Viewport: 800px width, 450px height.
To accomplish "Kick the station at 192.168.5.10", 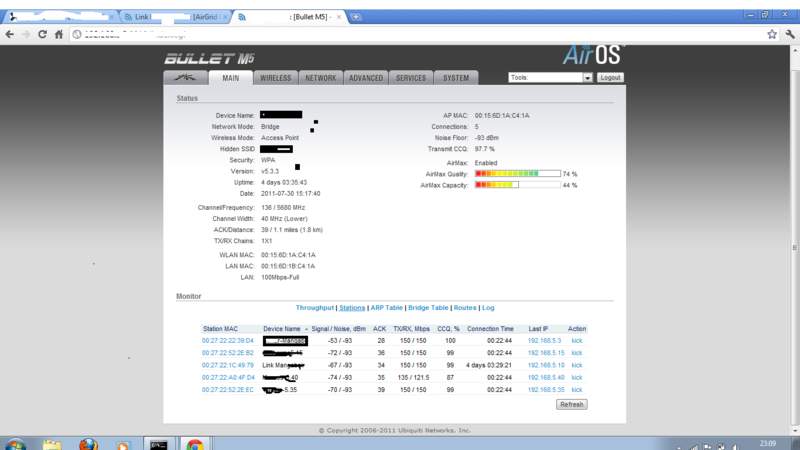I will coord(577,365).
